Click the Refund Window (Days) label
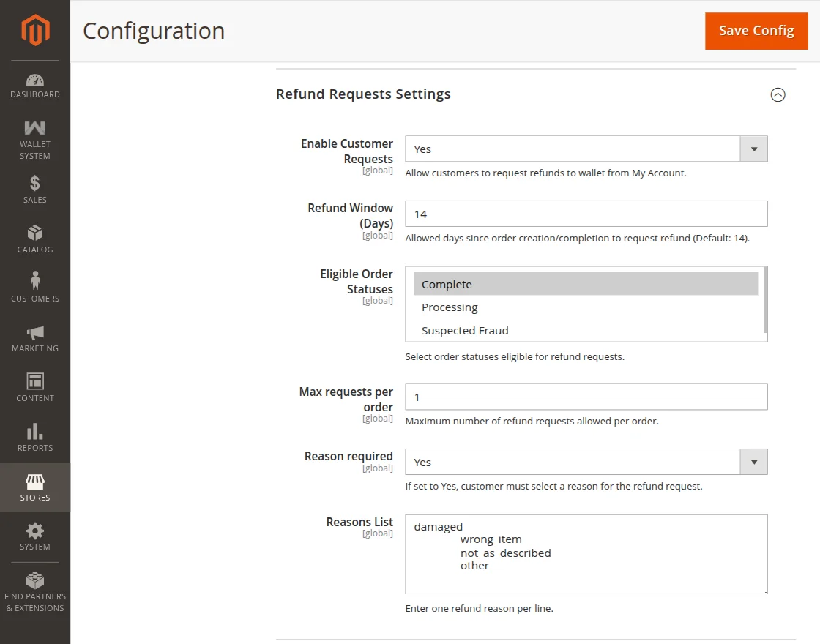 [351, 215]
